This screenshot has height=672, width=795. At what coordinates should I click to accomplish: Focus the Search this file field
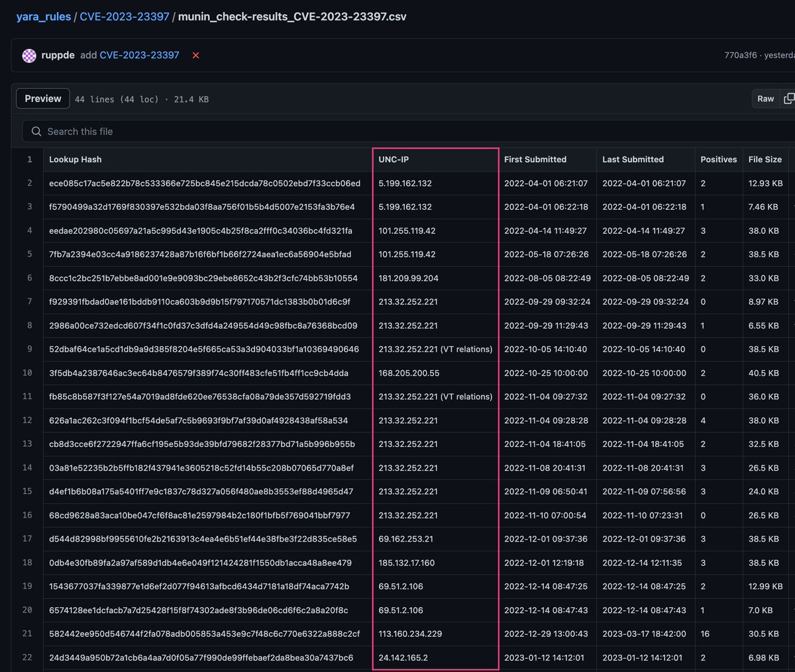pos(409,131)
